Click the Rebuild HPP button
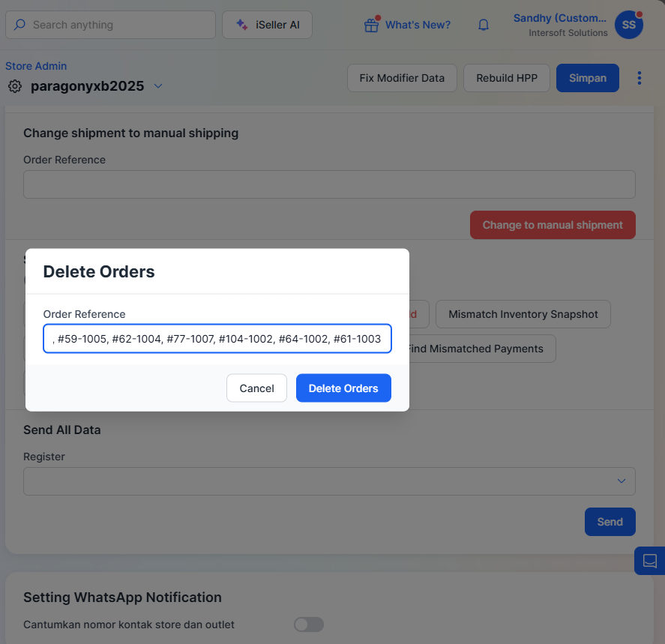Viewport: 665px width, 644px height. 507,78
